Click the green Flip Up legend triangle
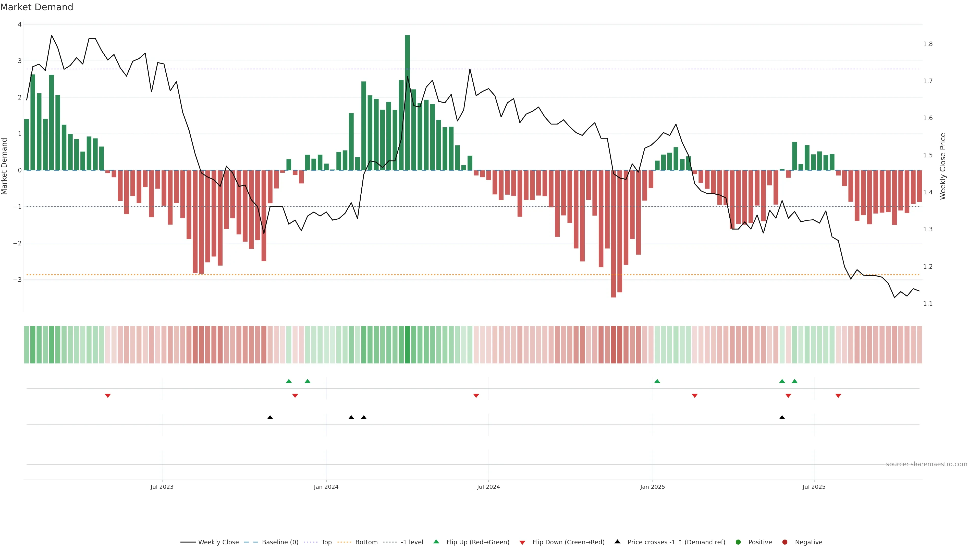This screenshot has width=980, height=551. click(x=436, y=542)
